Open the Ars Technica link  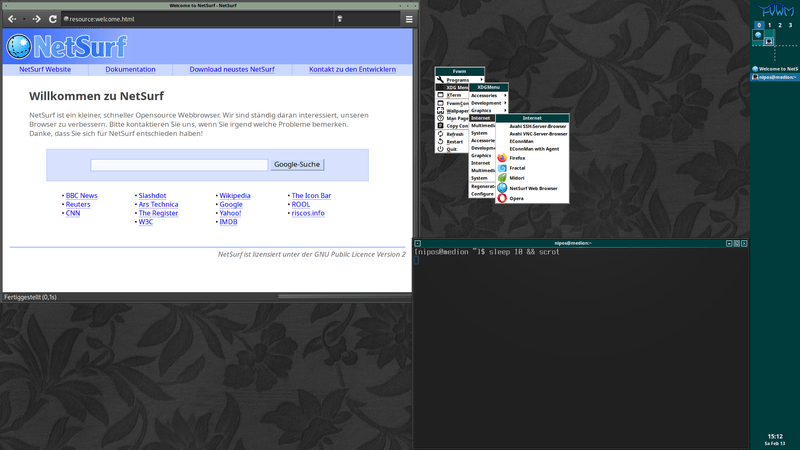click(158, 204)
